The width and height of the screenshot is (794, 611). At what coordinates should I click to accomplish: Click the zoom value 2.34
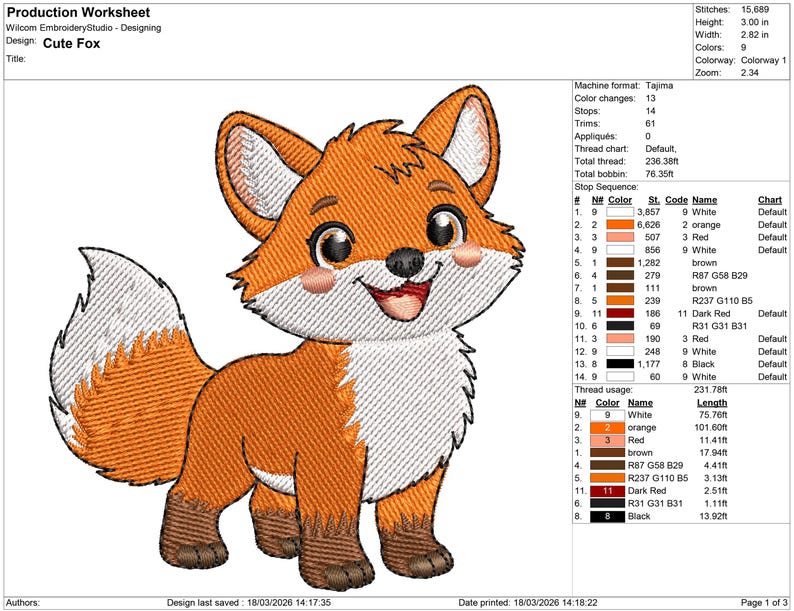(750, 73)
